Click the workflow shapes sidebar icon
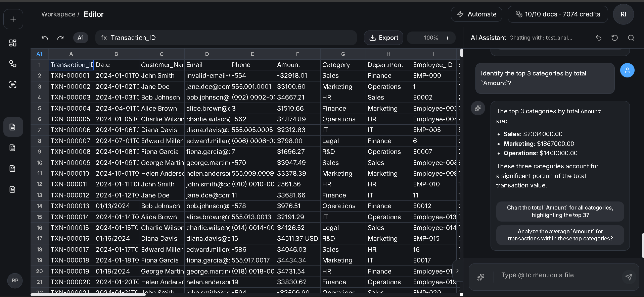 pyautogui.click(x=13, y=64)
